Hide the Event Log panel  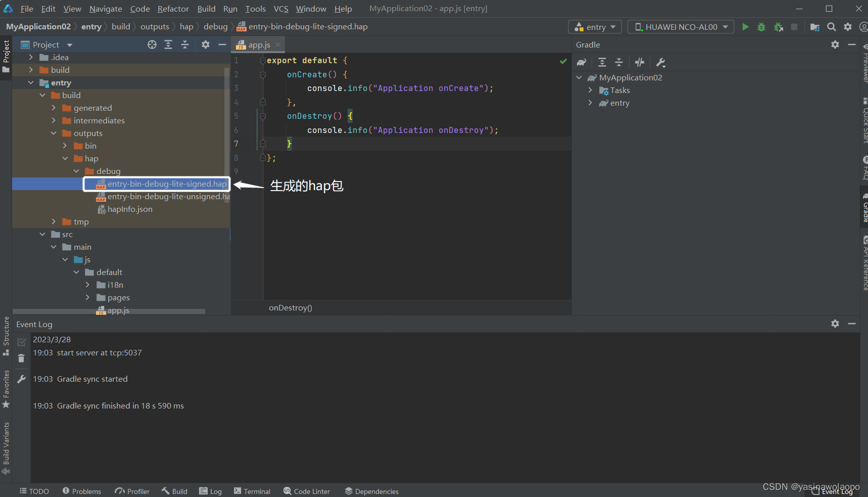pyautogui.click(x=852, y=324)
